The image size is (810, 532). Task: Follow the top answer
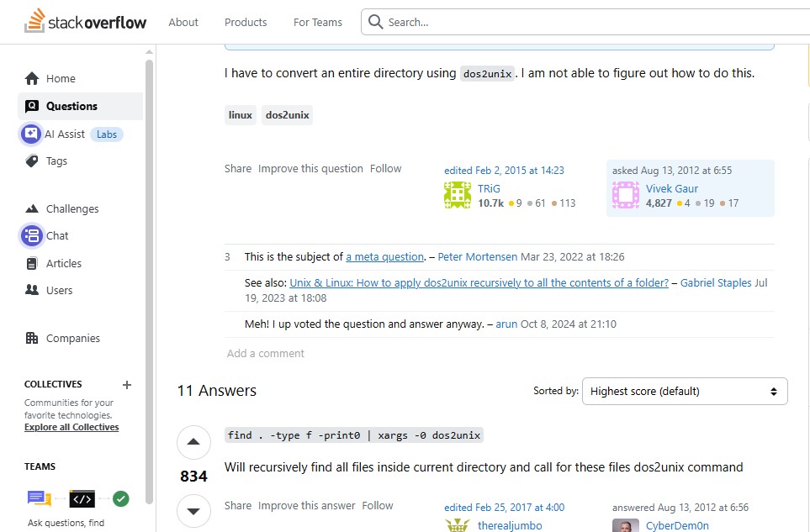(x=378, y=506)
